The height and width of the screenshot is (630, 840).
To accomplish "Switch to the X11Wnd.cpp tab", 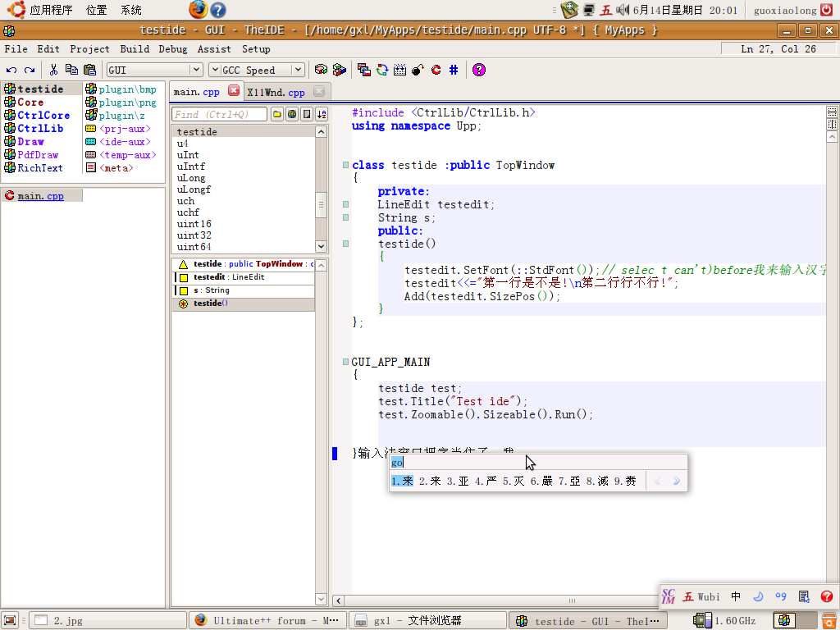I will click(x=276, y=93).
